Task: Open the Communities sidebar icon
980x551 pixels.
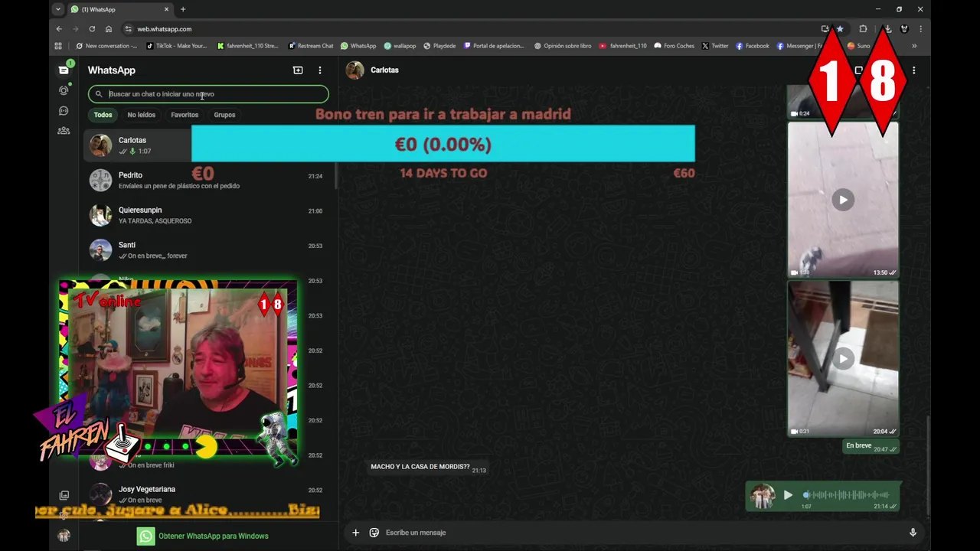Action: point(64,131)
